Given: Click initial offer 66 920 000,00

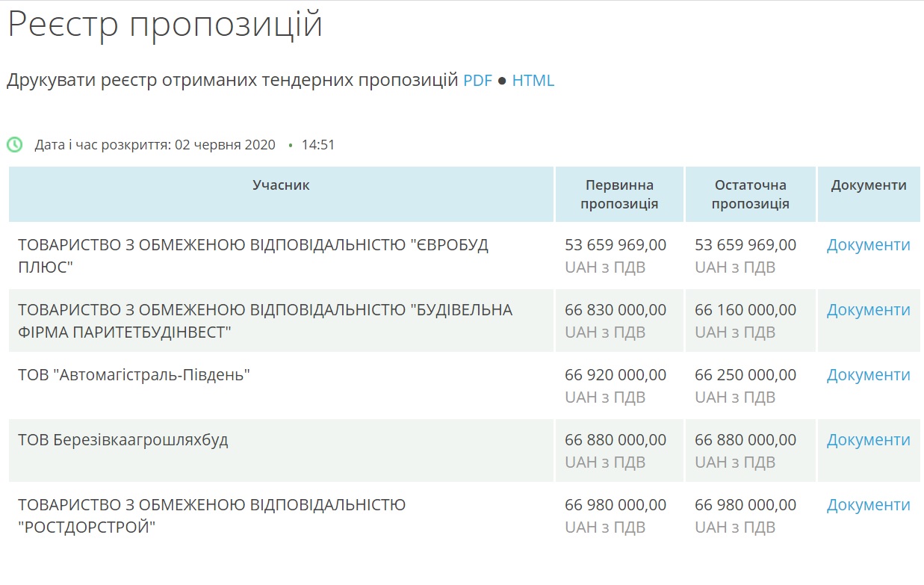Looking at the screenshot, I should 616,375.
